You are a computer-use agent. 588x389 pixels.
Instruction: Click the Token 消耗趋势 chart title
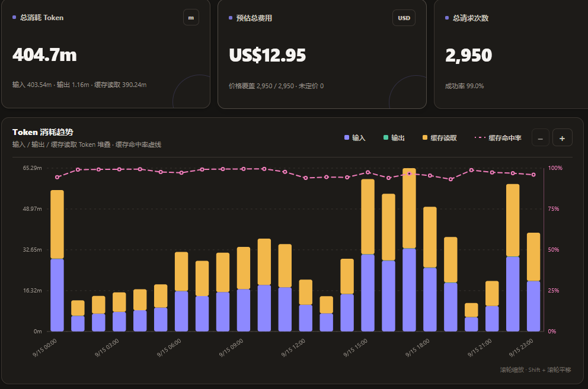(x=43, y=132)
